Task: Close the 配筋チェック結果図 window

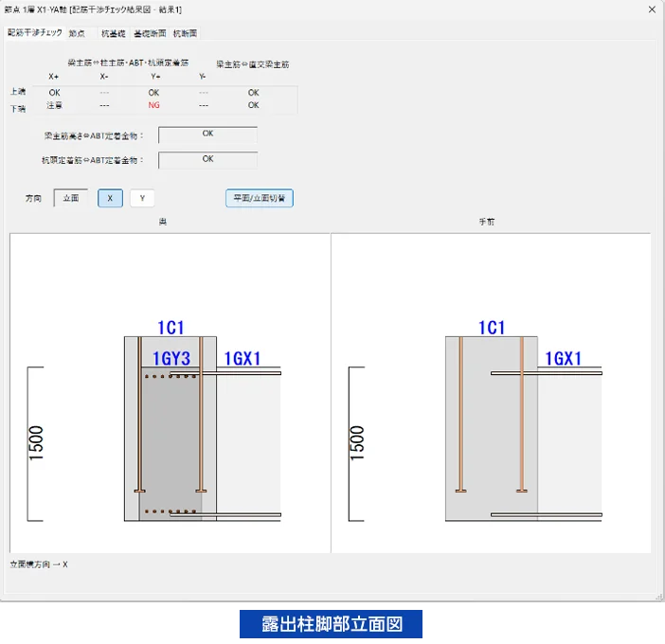Action: (650, 9)
